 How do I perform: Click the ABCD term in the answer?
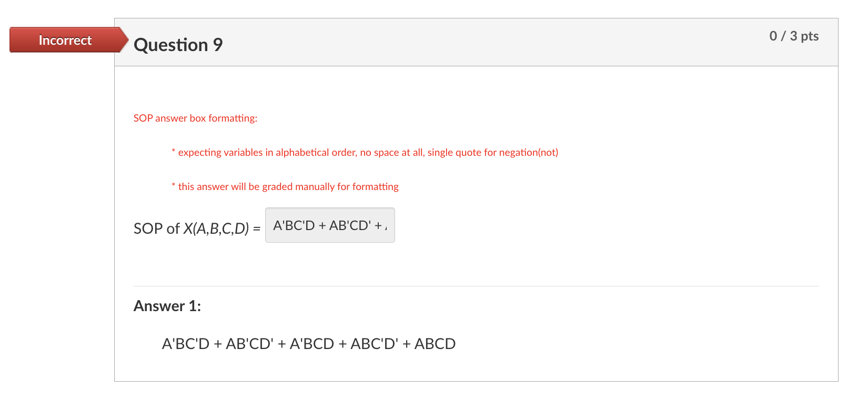pos(436,343)
